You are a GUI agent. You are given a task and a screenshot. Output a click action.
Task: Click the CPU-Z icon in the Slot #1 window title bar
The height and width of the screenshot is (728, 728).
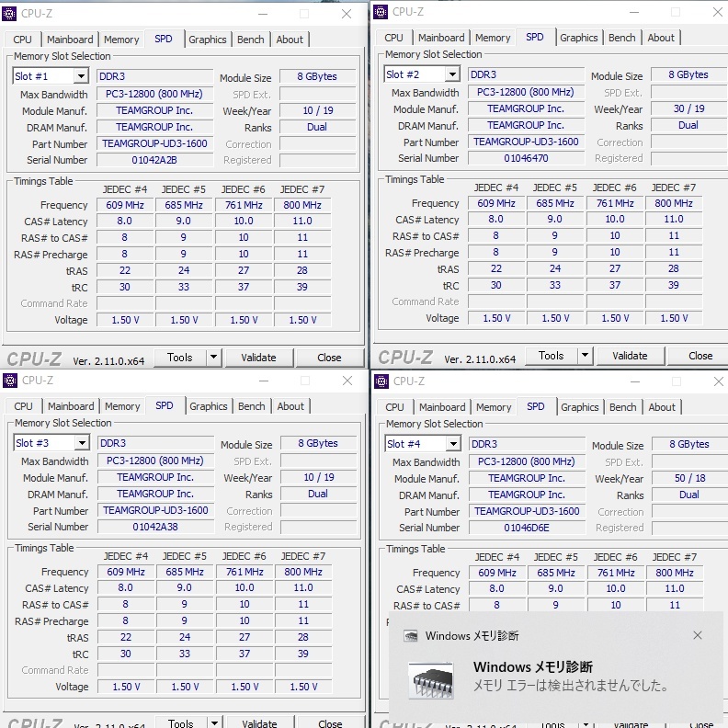[9, 14]
